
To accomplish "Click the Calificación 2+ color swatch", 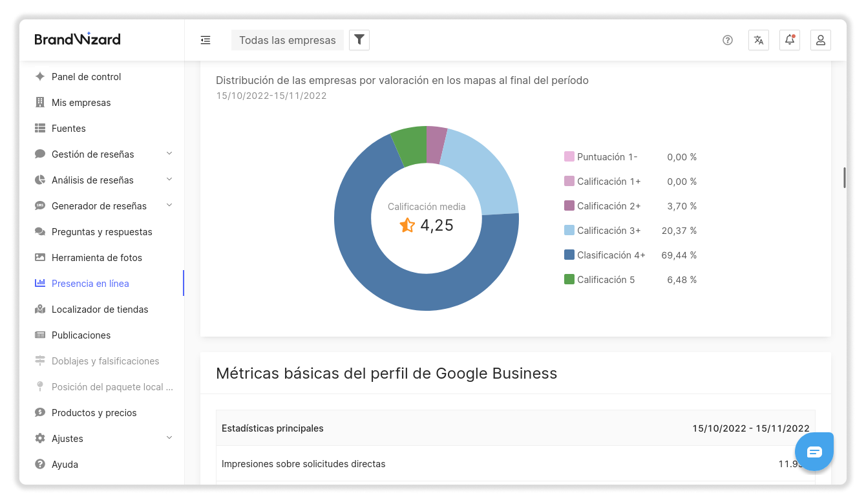I will point(569,206).
